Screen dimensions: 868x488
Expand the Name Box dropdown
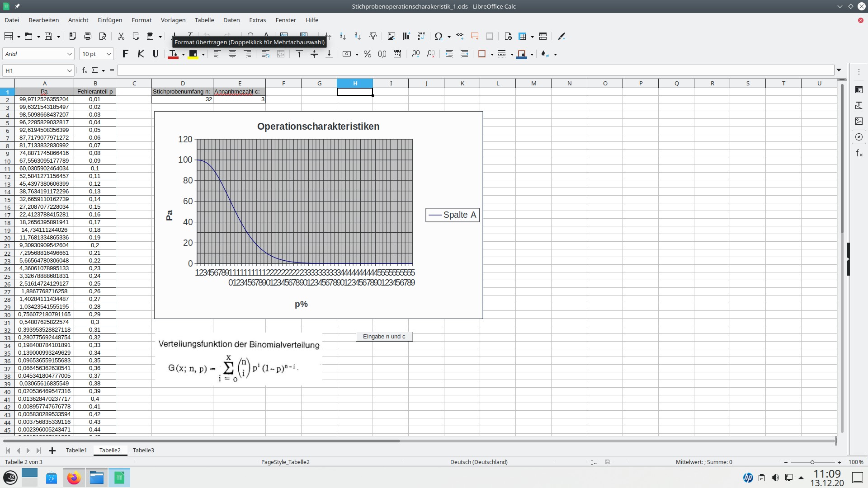coord(69,70)
